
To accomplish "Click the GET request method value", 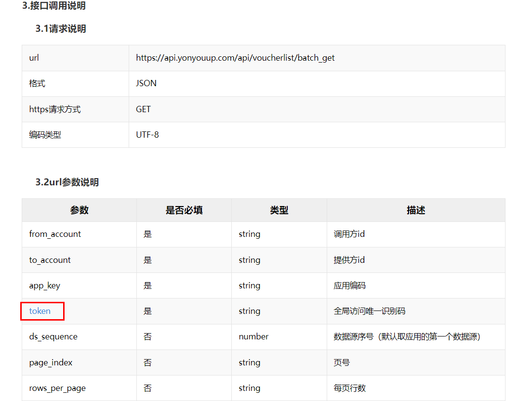I will point(143,109).
